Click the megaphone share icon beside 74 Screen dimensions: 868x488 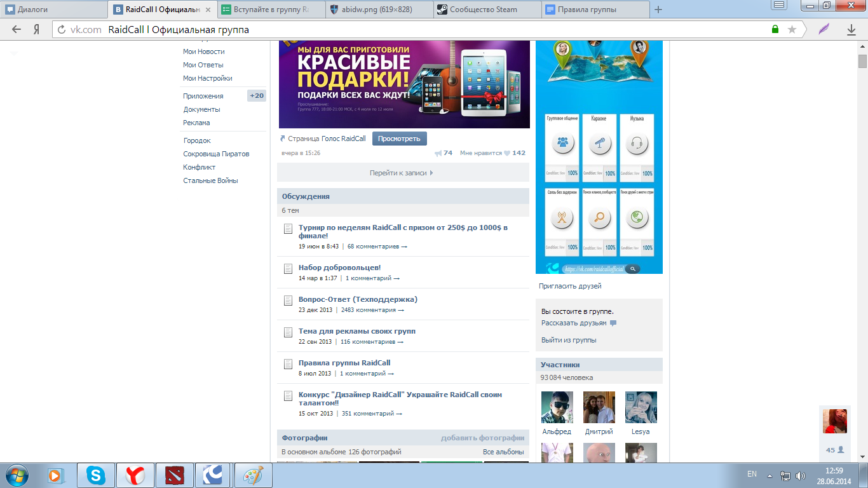[438, 153]
